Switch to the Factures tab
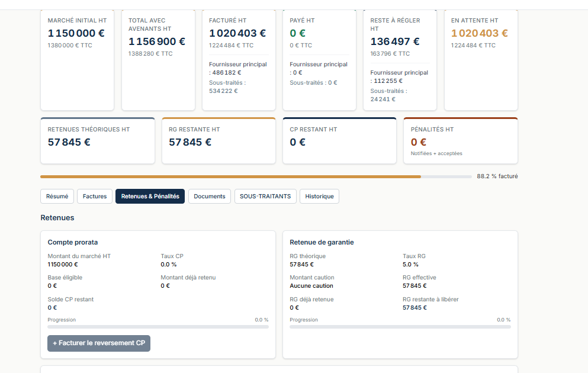The image size is (588, 373). 95,197
